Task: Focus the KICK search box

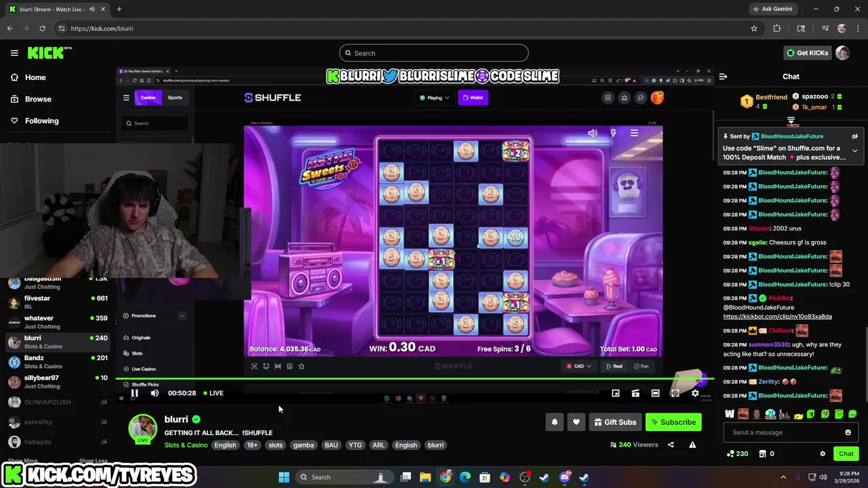Action: coord(434,53)
